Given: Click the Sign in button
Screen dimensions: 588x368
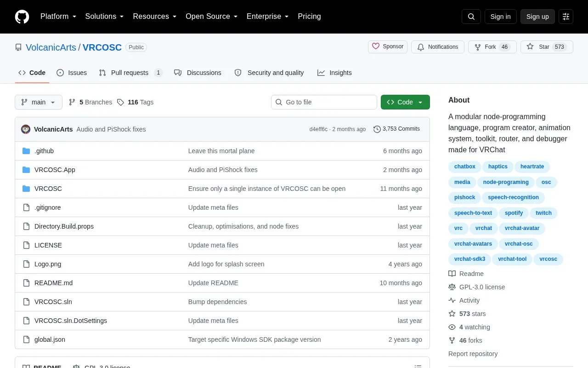Looking at the screenshot, I should point(501,17).
